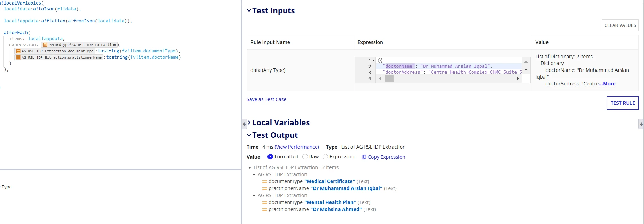The width and height of the screenshot is (644, 224).
Task: Select the Expression value radio button
Action: click(x=325, y=157)
